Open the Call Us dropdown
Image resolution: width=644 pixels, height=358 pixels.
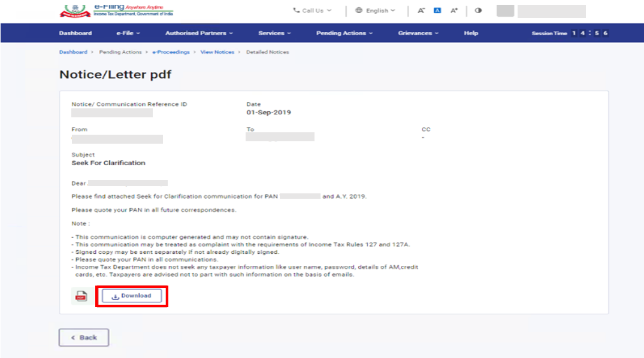(312, 11)
